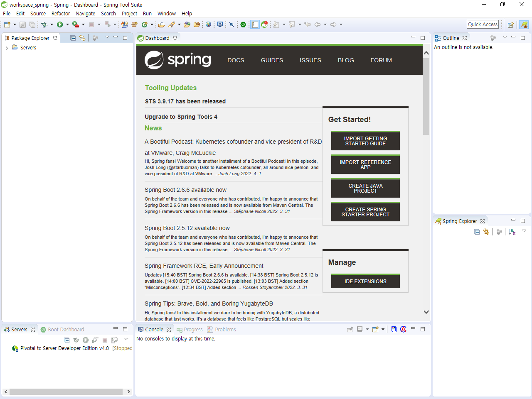
Task: Click the Skip All Breakpoints toolbar icon
Action: (x=232, y=24)
